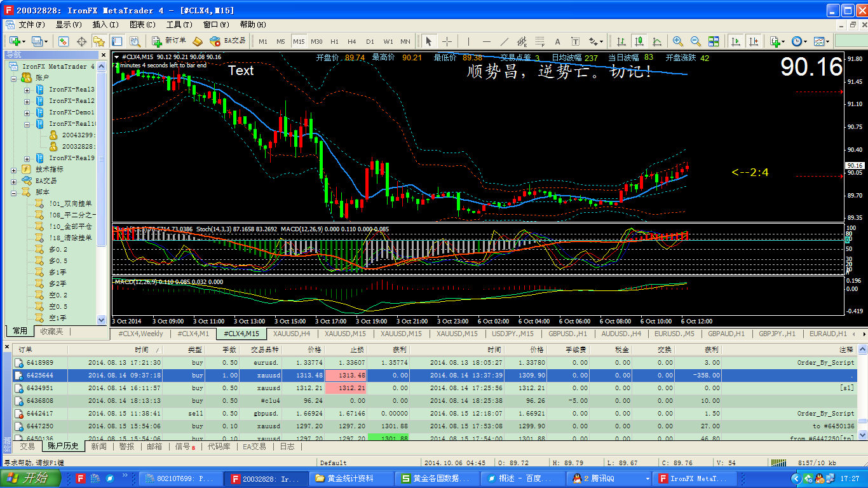Open the MetaEditor yellow book icon

198,41
